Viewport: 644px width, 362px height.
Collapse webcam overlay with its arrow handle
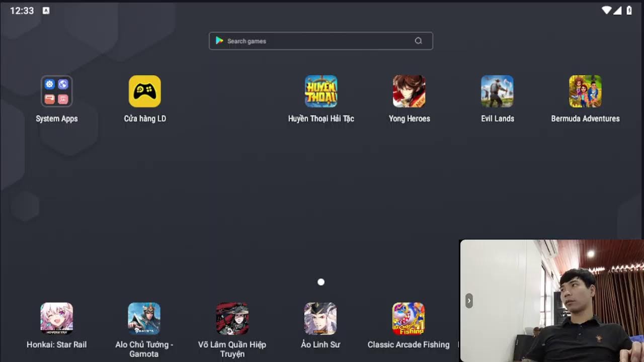[469, 301]
